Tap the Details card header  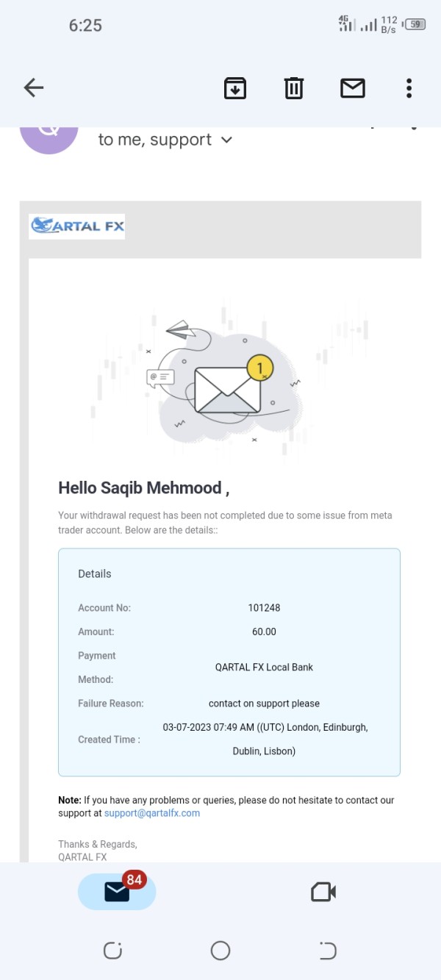(95, 573)
